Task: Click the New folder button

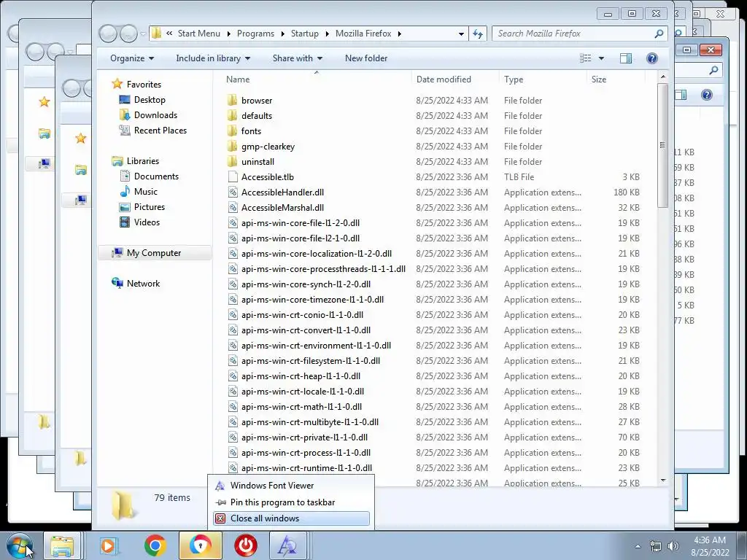Action: 366,58
